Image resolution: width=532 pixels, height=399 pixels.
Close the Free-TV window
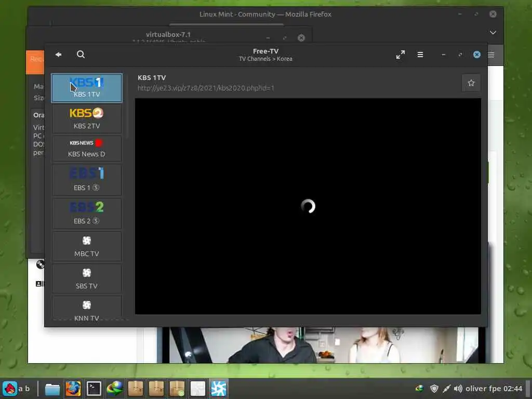pyautogui.click(x=477, y=55)
